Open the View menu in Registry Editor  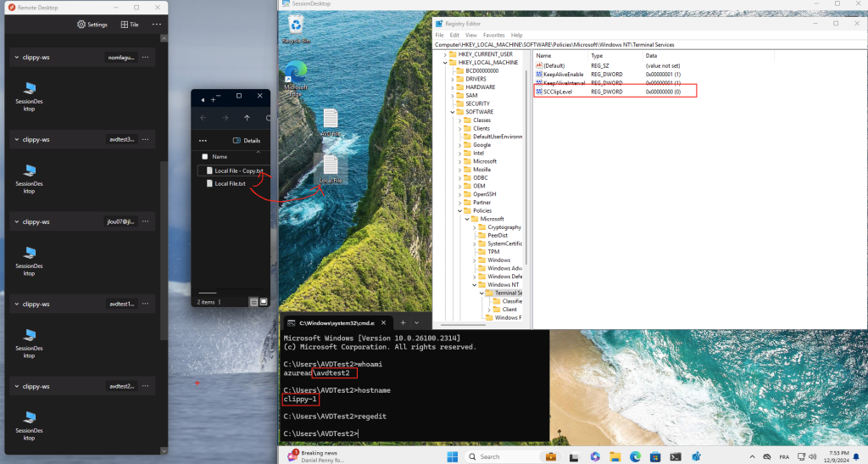point(471,35)
